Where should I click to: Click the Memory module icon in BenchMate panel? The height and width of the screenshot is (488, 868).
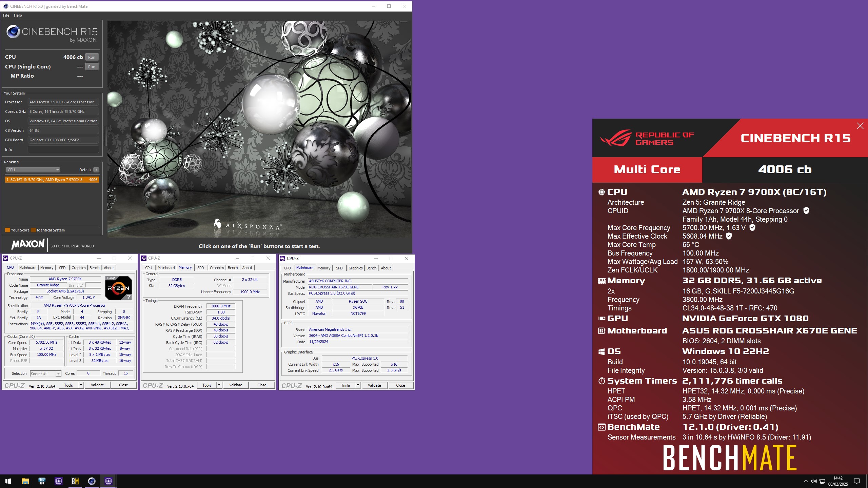(x=601, y=281)
